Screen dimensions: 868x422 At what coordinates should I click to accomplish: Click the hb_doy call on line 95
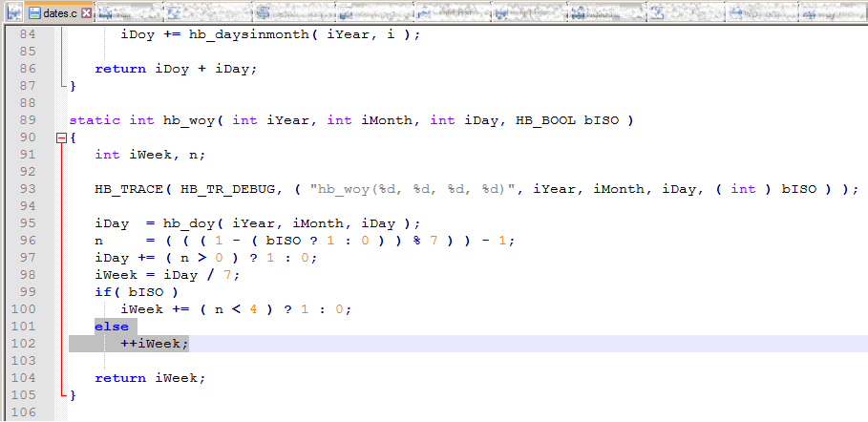point(189,223)
